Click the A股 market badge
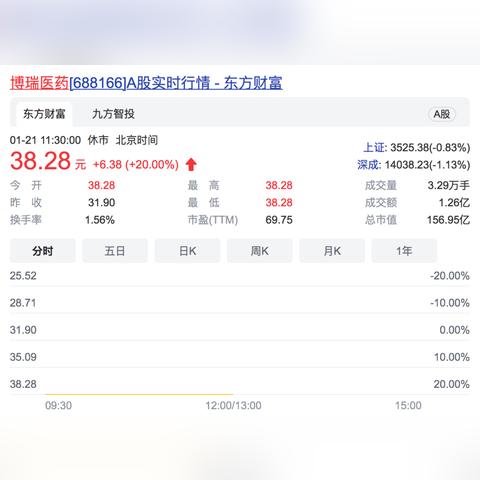 [x=442, y=114]
